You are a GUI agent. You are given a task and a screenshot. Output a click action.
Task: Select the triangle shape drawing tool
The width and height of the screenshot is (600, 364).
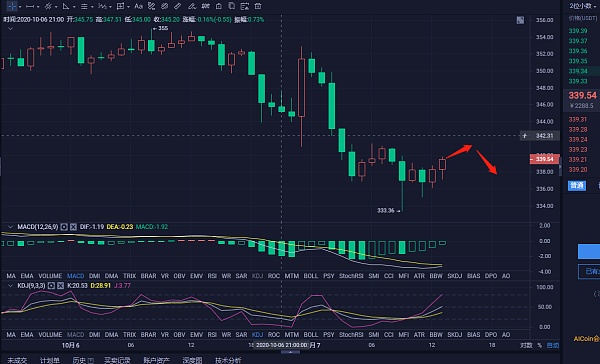pos(66,6)
